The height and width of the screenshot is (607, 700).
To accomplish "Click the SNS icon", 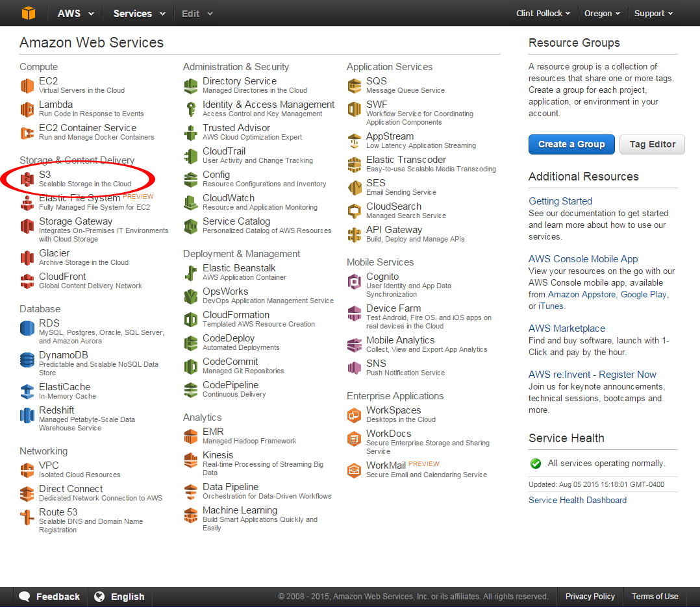I will pos(355,368).
